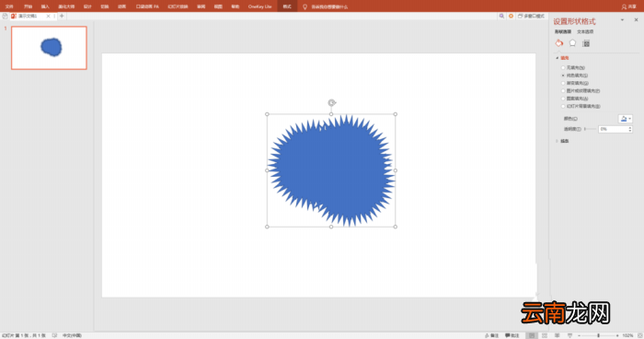644x339 pixels.
Task: Select Pattern fill radio button
Action: point(563,99)
